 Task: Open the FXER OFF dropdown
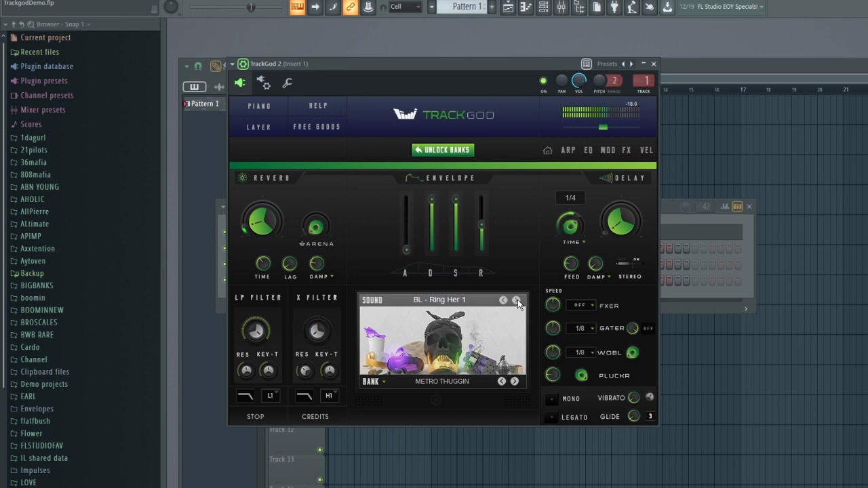tap(580, 306)
